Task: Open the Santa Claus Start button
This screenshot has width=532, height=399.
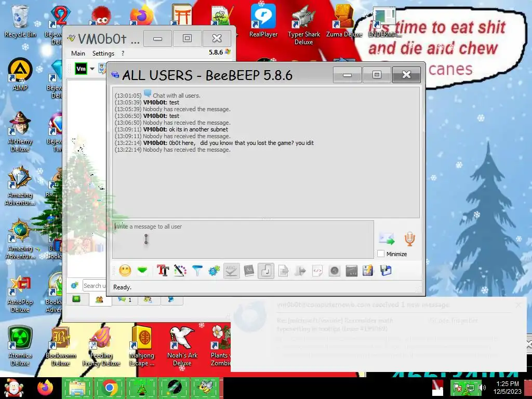Action: pos(14,388)
